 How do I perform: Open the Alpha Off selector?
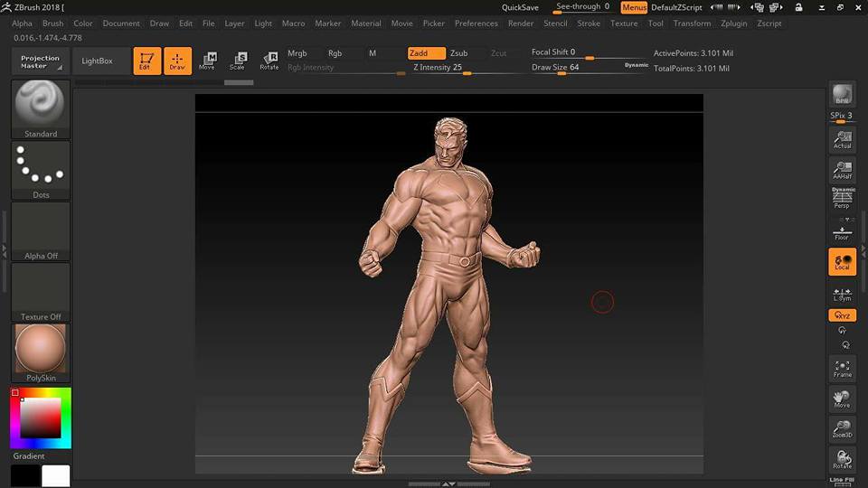[x=41, y=231]
